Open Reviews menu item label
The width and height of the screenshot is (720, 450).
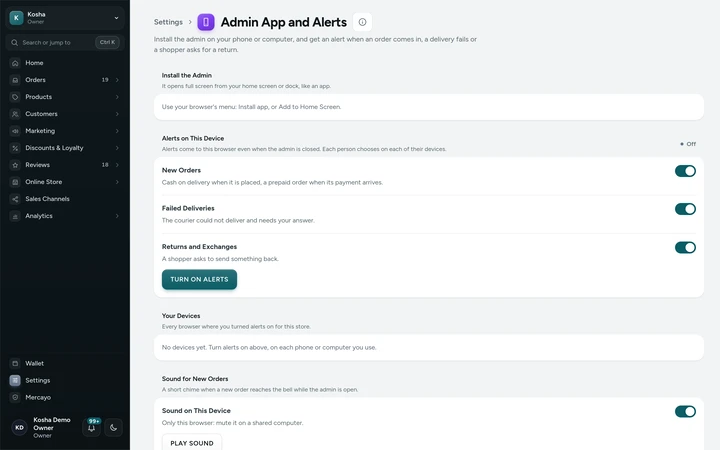(37, 165)
